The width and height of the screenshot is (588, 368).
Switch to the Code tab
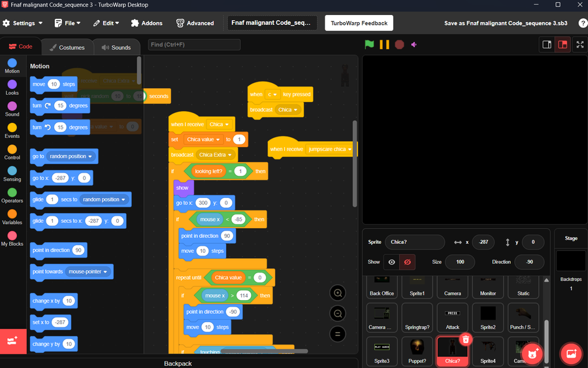[x=21, y=46]
